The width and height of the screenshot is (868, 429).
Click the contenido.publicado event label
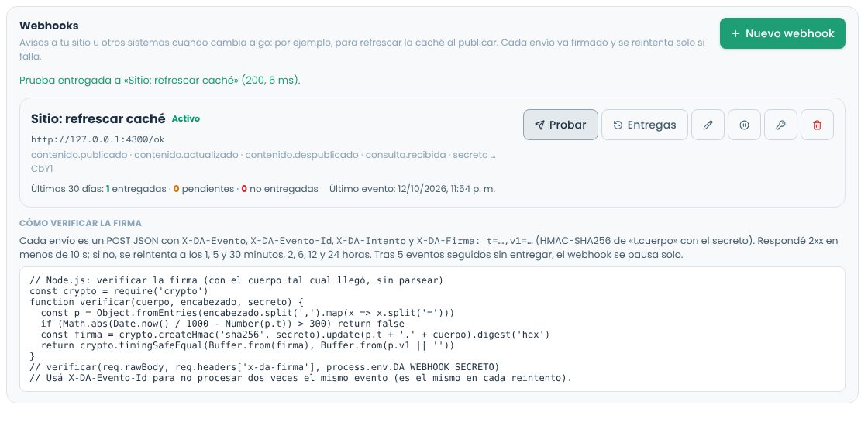point(79,155)
